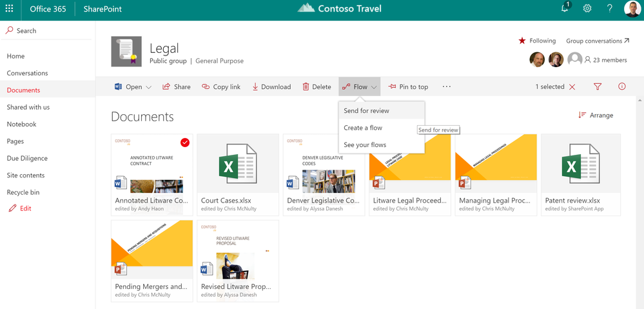Open the notifications bell
This screenshot has width=644, height=309.
[565, 8]
